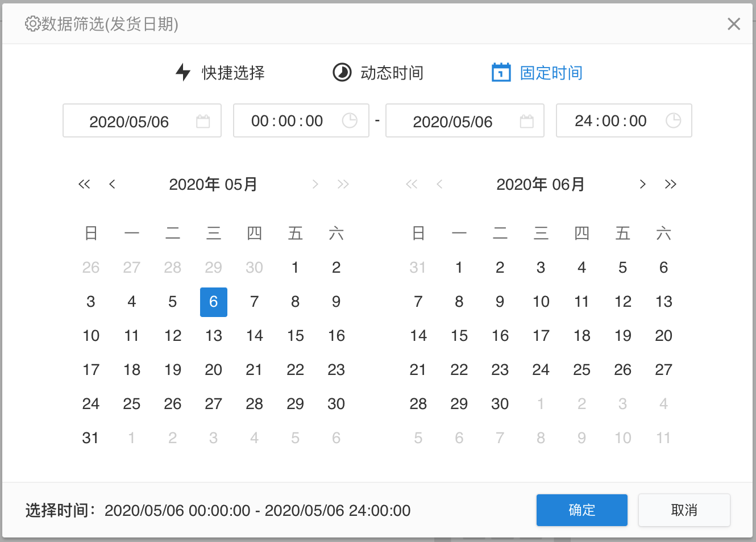Select June 25 in right calendar

pos(581,370)
